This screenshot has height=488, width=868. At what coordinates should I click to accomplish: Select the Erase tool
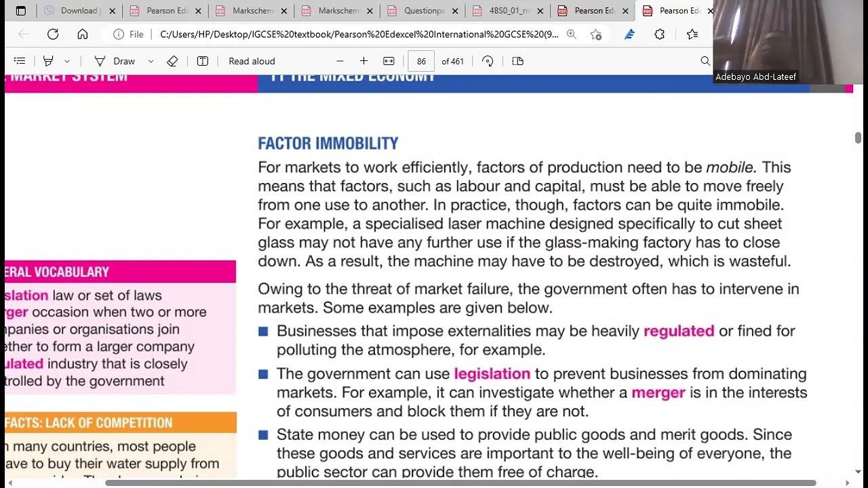point(172,61)
